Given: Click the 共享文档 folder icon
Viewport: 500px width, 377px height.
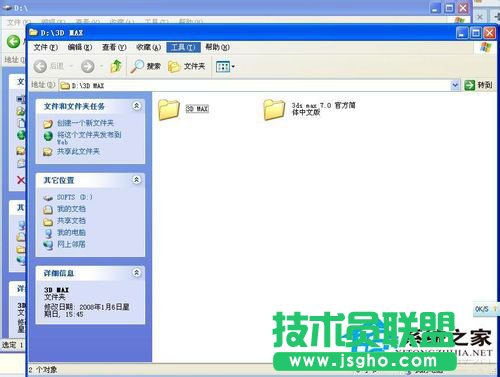Looking at the screenshot, I should tap(48, 221).
